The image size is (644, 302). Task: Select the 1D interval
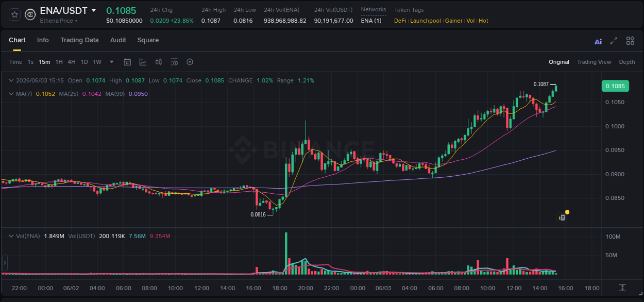tap(84, 62)
